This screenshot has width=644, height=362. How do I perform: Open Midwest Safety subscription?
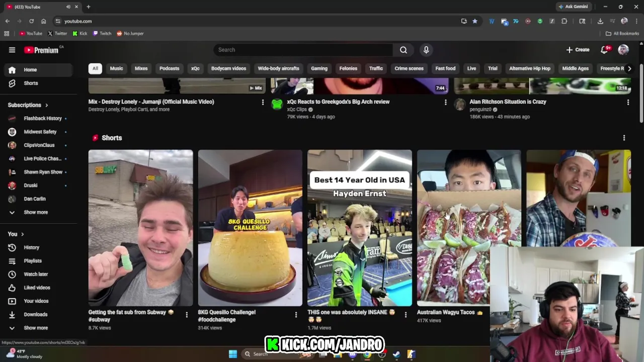pos(39,132)
